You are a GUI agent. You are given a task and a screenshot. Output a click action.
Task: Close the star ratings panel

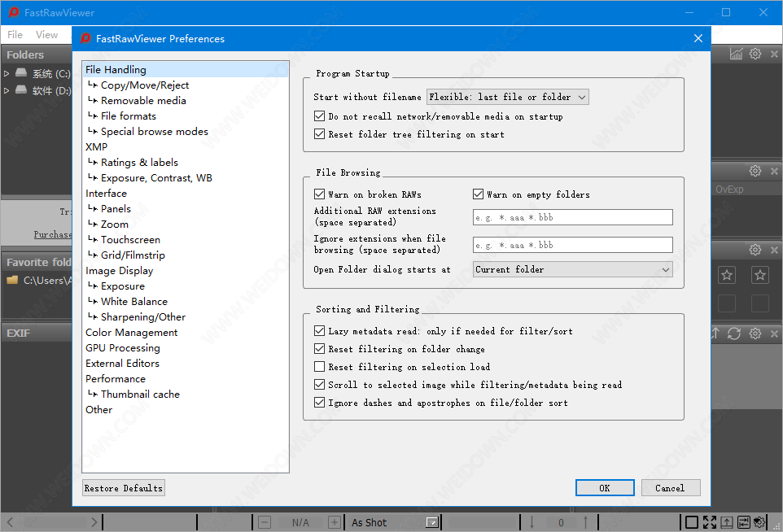point(774,250)
